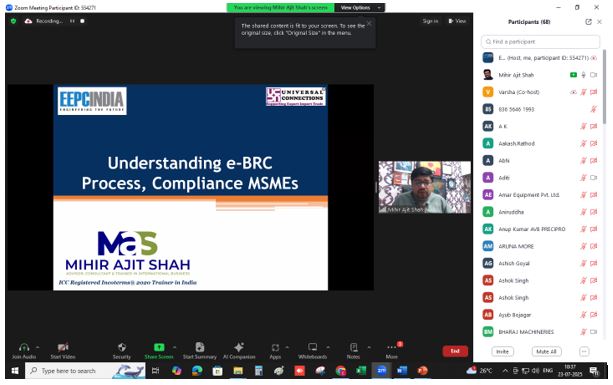Open the arrow next to Join Audio
613x385 pixels.
pyautogui.click(x=38, y=347)
